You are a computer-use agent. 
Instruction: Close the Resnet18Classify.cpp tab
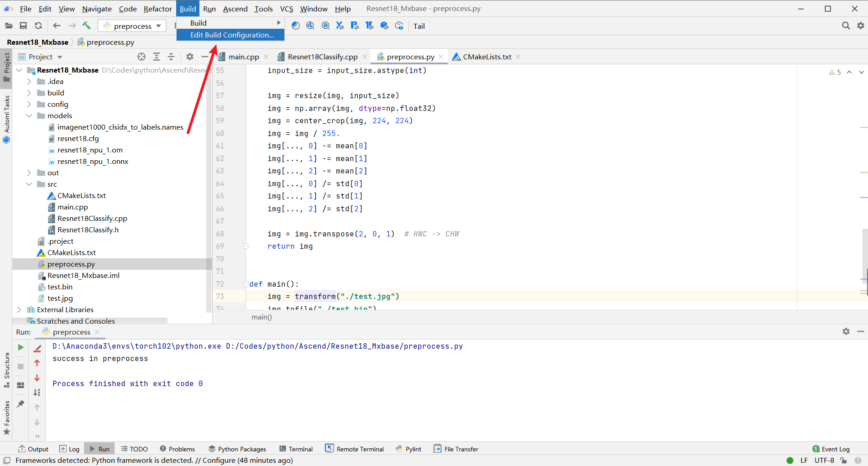pyautogui.click(x=365, y=57)
